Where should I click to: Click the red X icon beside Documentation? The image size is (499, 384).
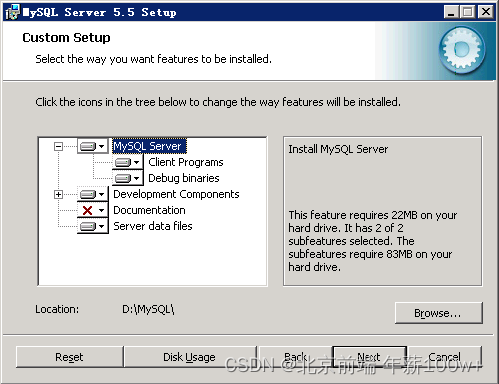[x=87, y=210]
